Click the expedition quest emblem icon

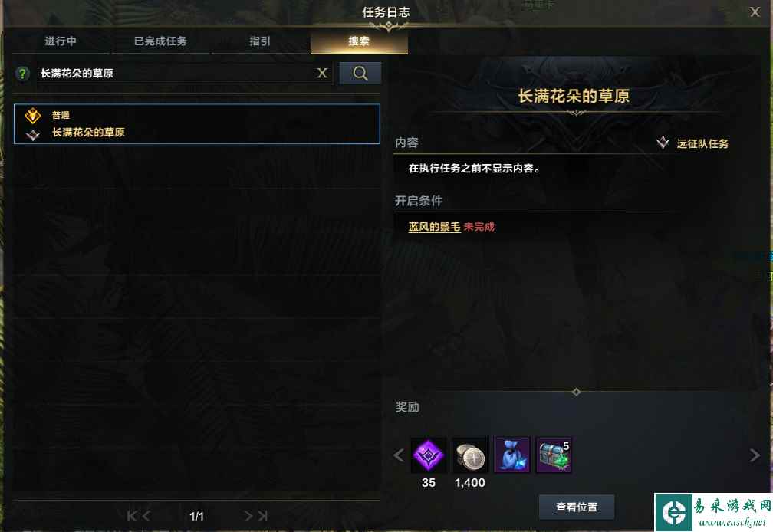[663, 143]
